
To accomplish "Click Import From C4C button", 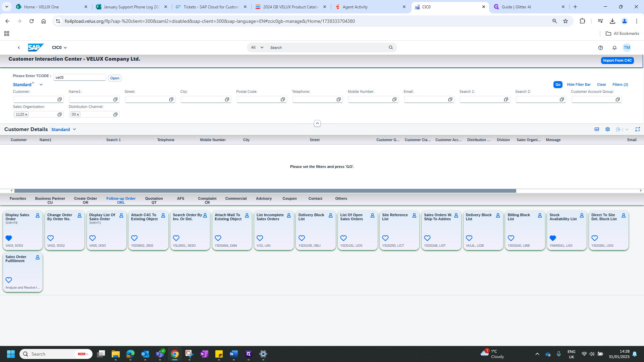I will [x=617, y=60].
